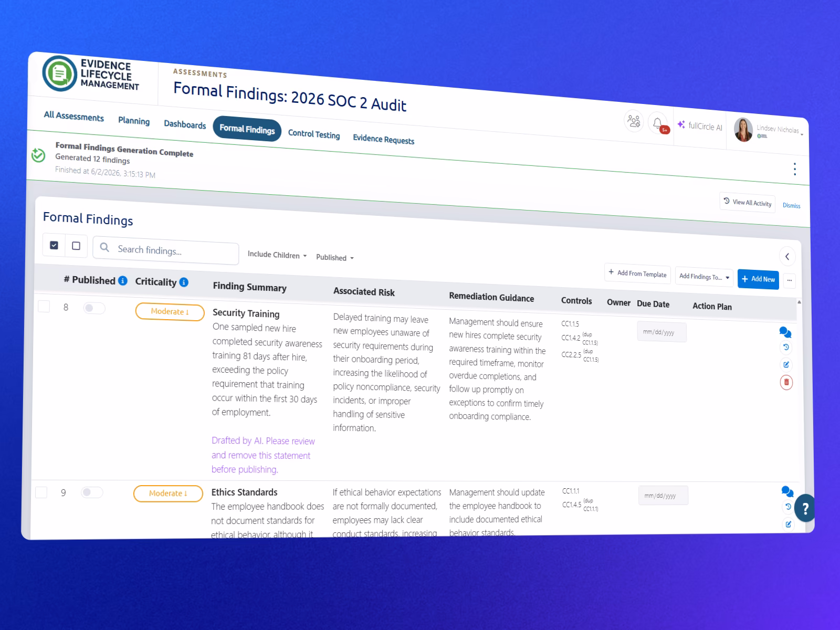The width and height of the screenshot is (840, 630).
Task: Expand the Published filter dropdown
Action: coord(335,258)
